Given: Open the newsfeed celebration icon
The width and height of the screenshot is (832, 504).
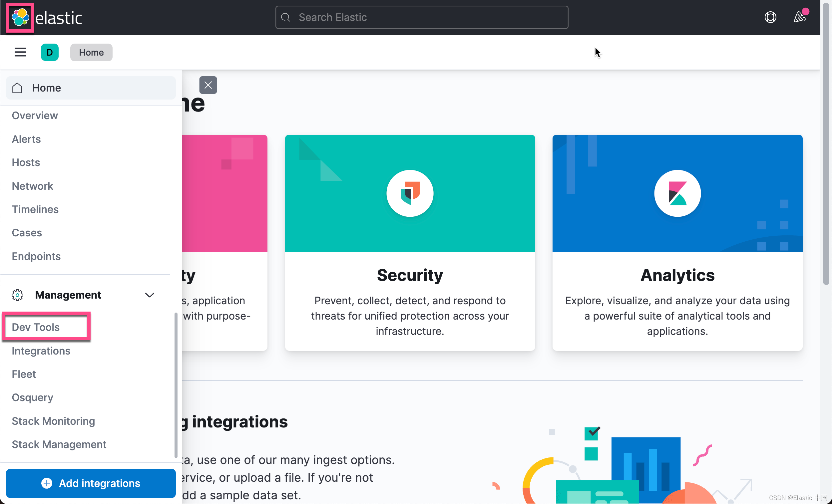Looking at the screenshot, I should point(799,17).
